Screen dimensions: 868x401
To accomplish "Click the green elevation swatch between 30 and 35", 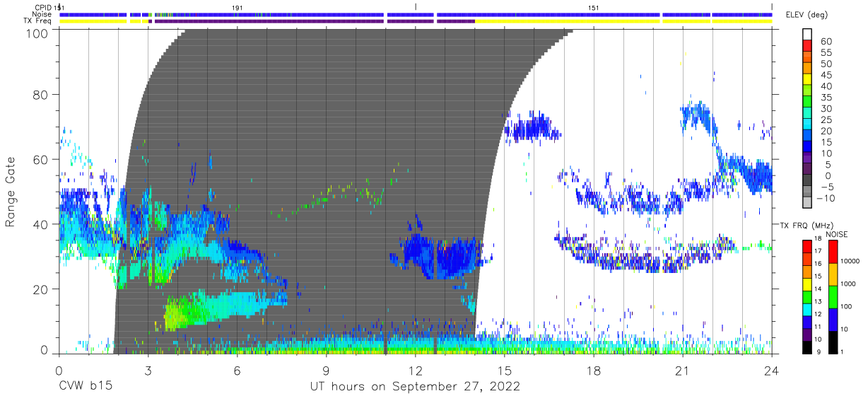I will coord(807,103).
